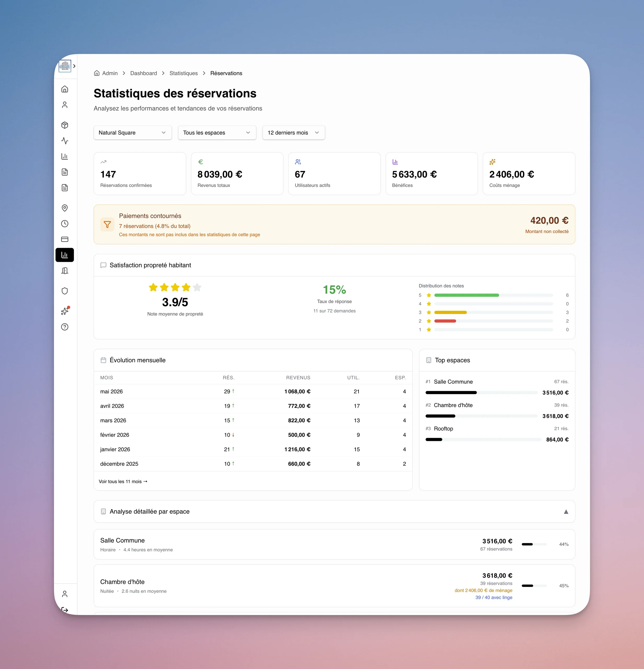Open the home icon in the sidebar

(x=65, y=89)
